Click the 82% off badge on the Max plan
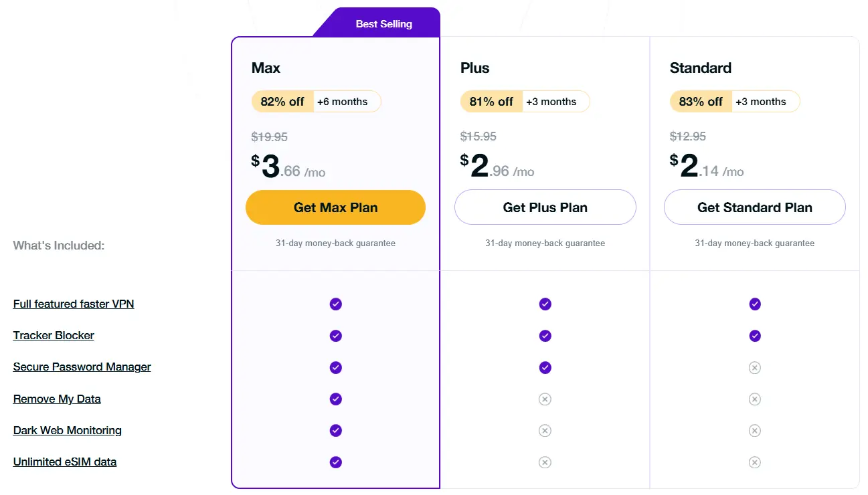 pos(282,101)
